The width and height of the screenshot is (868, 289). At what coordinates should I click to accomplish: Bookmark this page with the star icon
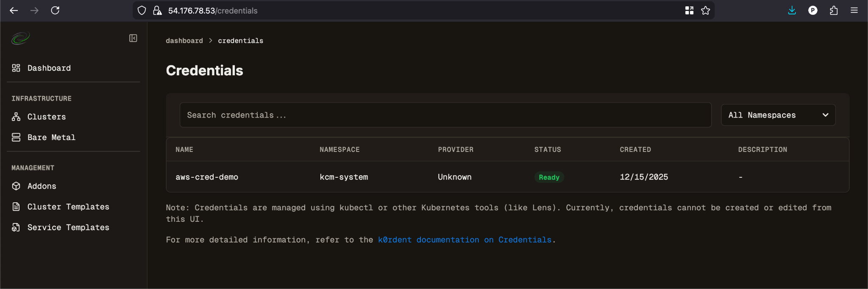click(705, 11)
